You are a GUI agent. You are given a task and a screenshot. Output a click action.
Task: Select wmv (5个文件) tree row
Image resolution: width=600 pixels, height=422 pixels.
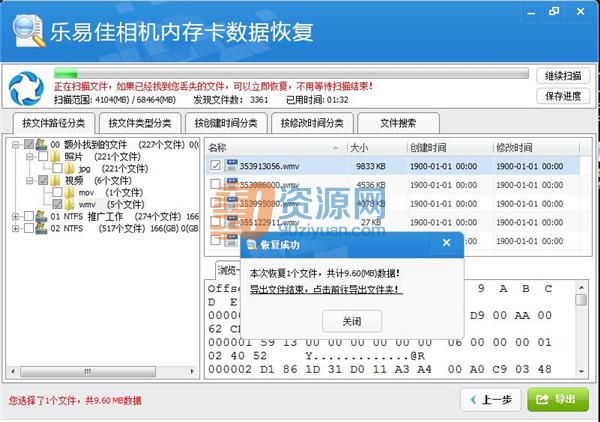click(x=111, y=204)
